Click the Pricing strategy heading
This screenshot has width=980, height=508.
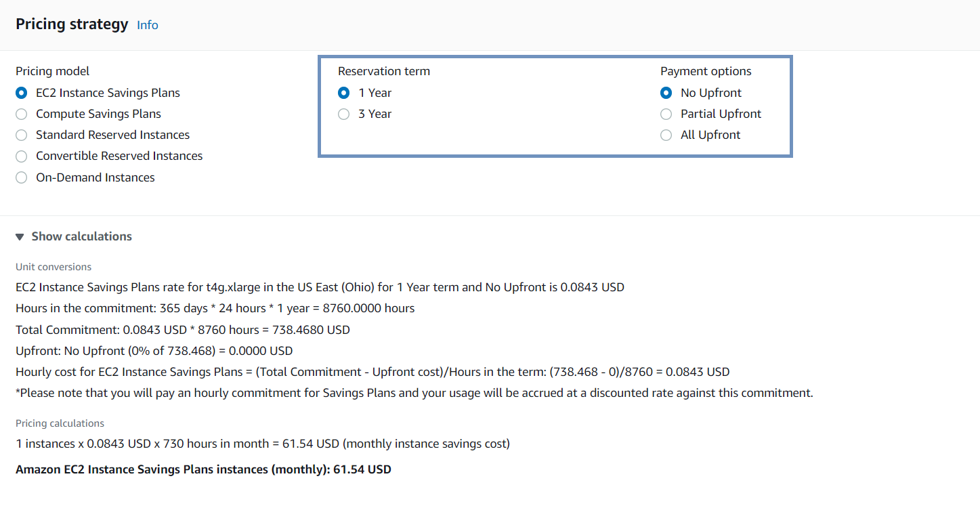pos(72,24)
